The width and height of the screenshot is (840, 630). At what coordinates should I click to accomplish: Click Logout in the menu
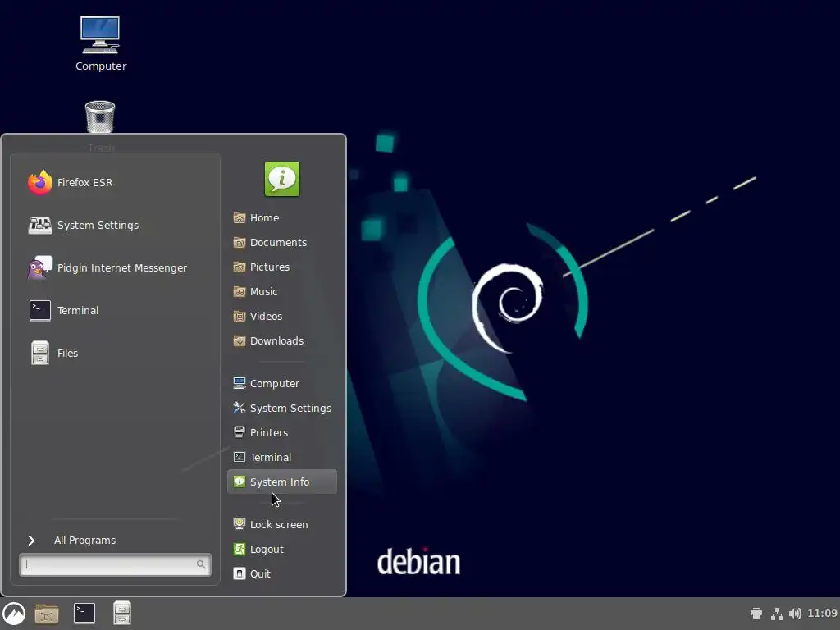pos(282,549)
